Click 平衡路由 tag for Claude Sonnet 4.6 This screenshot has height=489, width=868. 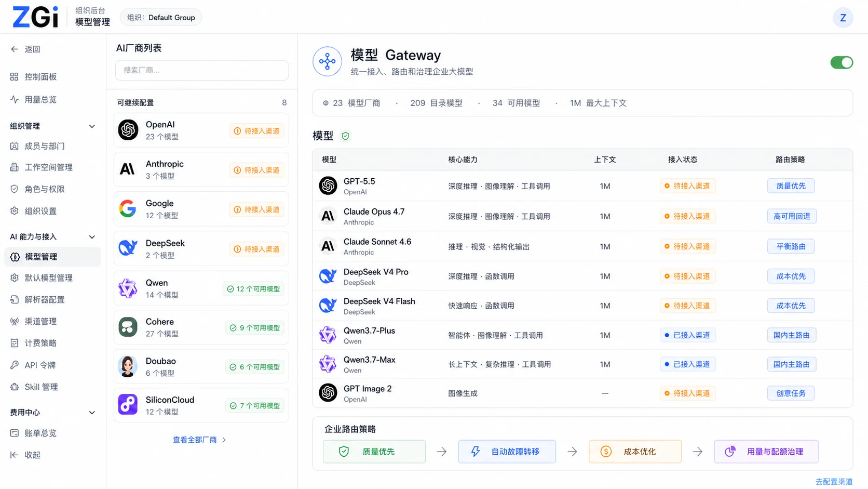(791, 246)
